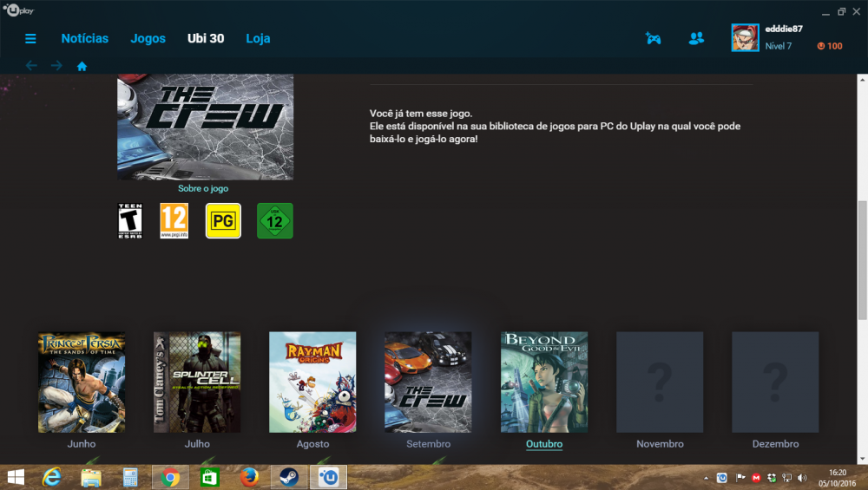Click the game controller add icon

pos(653,38)
